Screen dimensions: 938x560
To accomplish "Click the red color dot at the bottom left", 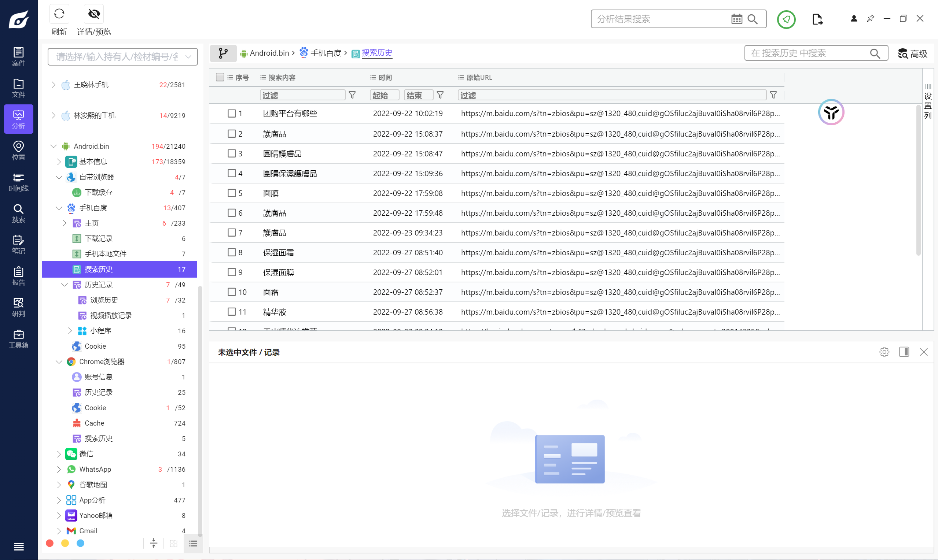I will [x=49, y=543].
